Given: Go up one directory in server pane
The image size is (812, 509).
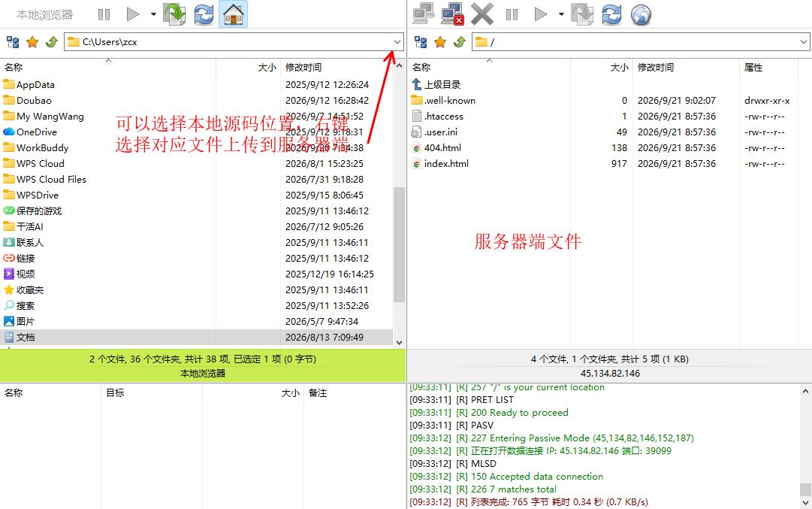Looking at the screenshot, I should 460,42.
